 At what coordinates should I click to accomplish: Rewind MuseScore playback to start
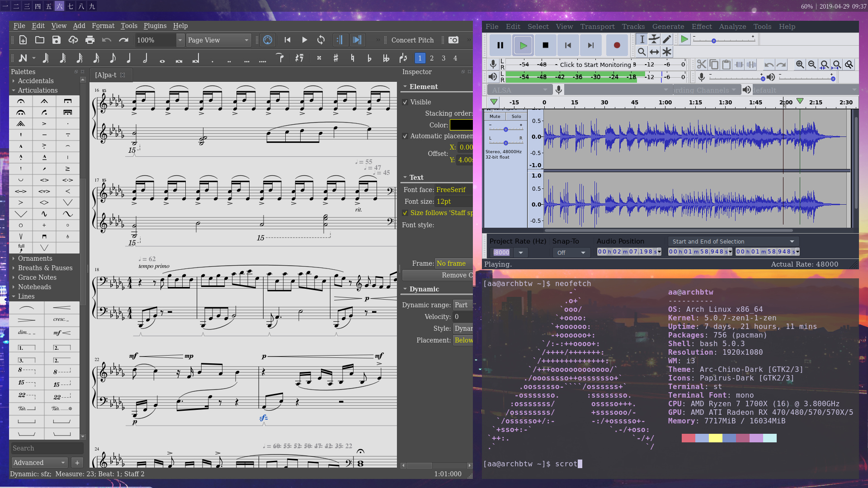[288, 40]
